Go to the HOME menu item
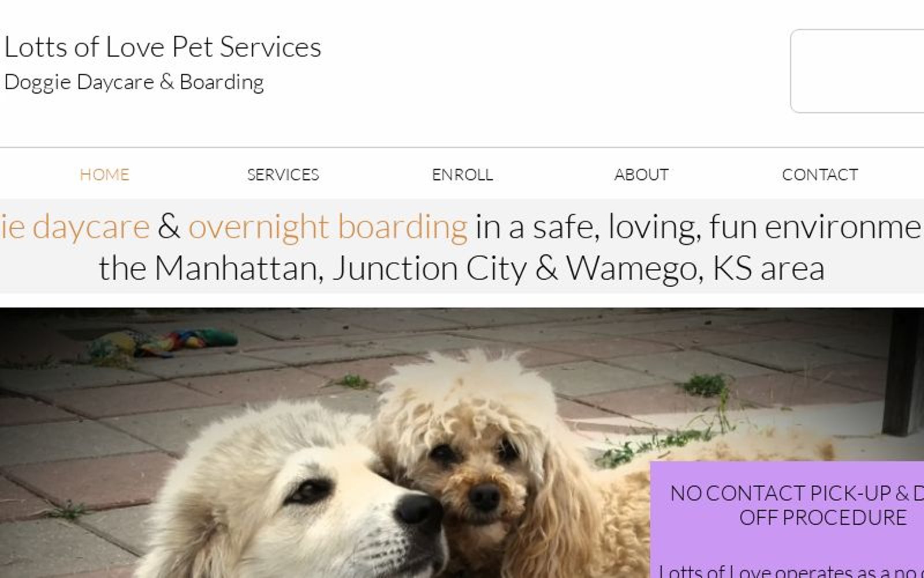 [105, 175]
